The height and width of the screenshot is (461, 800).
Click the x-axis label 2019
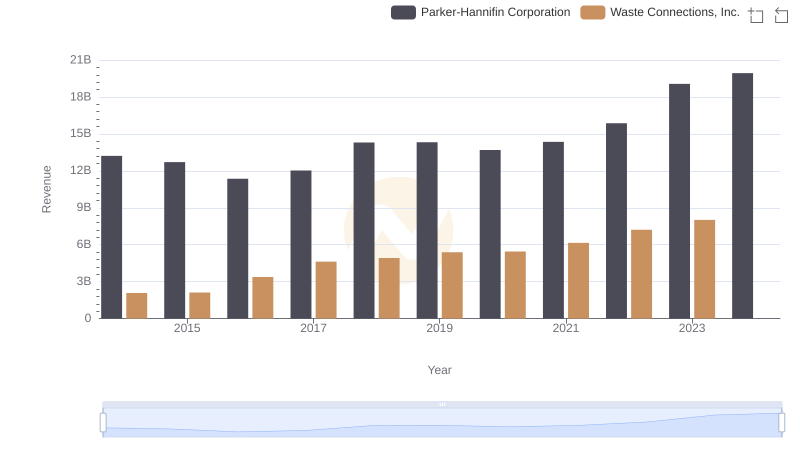pos(439,328)
